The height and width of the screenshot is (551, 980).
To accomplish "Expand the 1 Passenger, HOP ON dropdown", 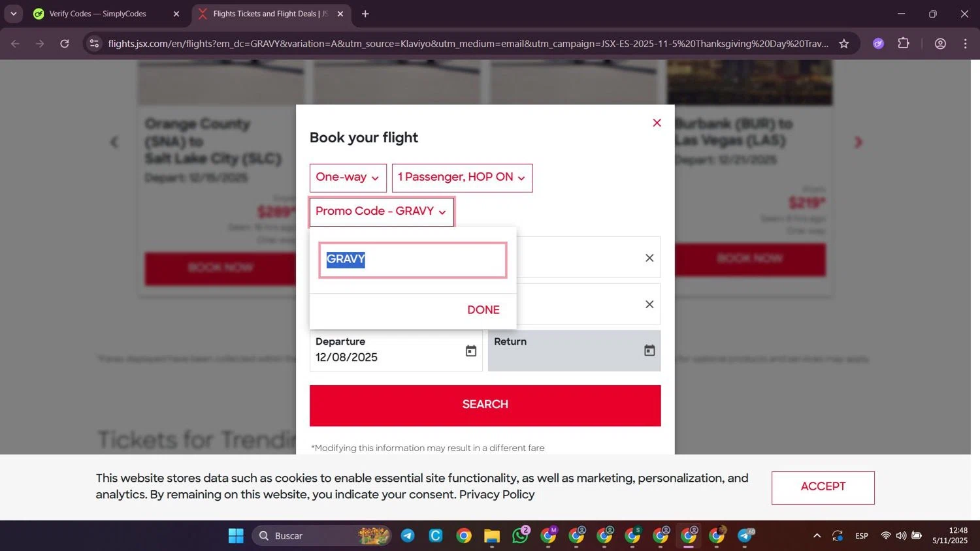I will (463, 178).
